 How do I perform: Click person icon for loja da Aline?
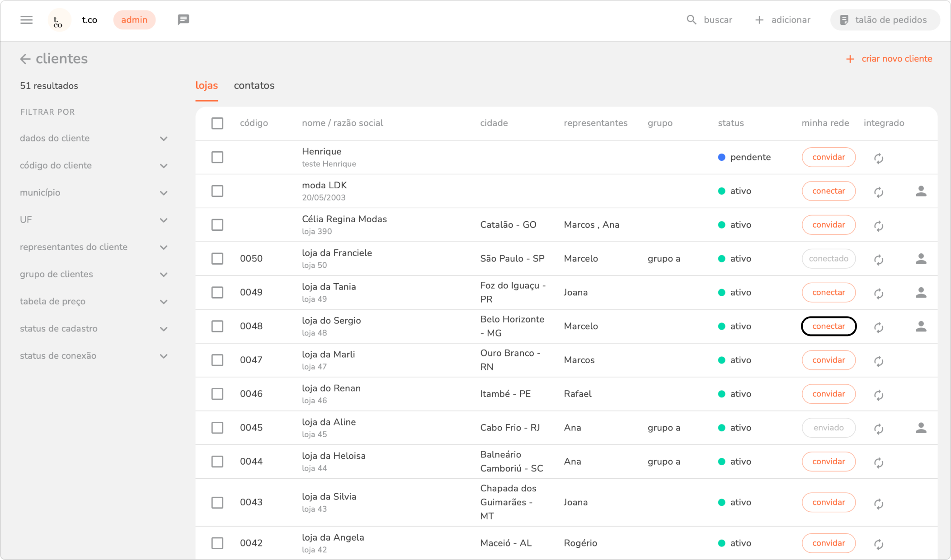click(921, 428)
